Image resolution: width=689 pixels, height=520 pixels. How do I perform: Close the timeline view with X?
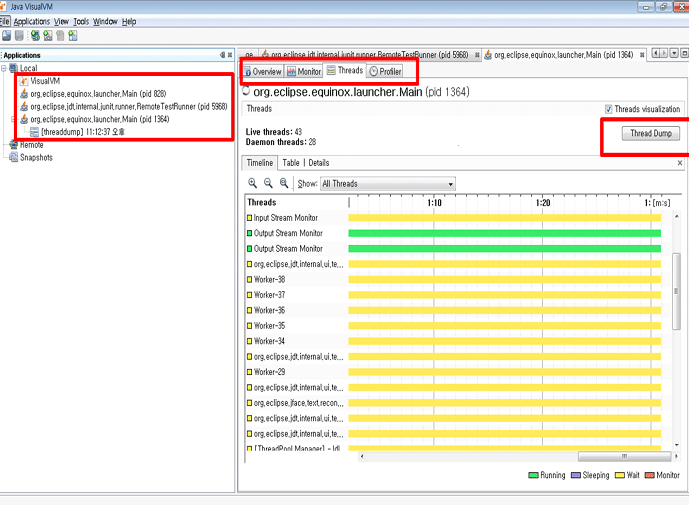tap(680, 163)
